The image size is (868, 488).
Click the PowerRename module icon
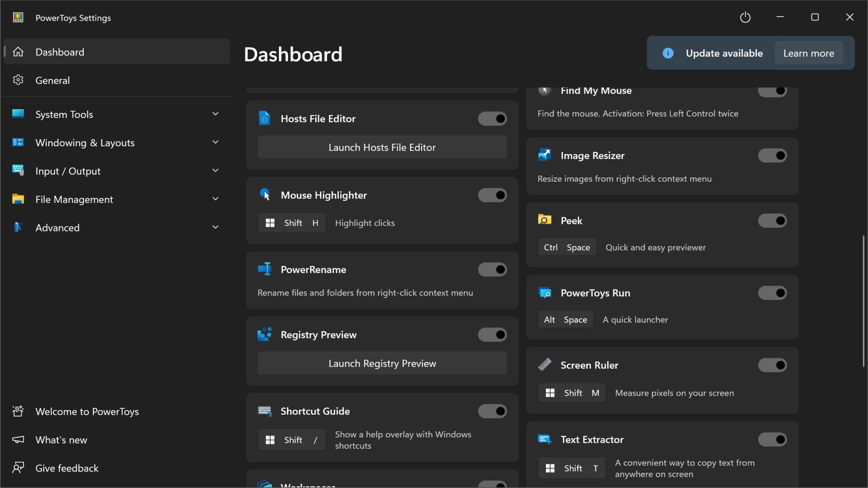[x=264, y=269]
